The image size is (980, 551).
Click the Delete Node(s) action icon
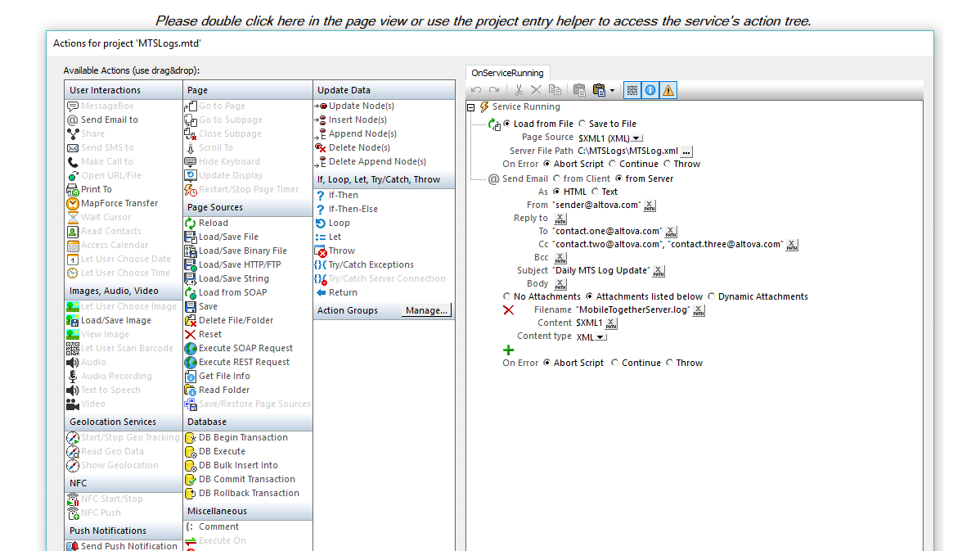tap(321, 147)
